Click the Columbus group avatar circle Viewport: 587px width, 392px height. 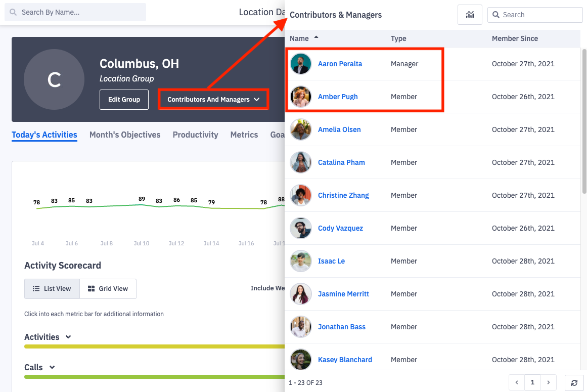coord(54,79)
